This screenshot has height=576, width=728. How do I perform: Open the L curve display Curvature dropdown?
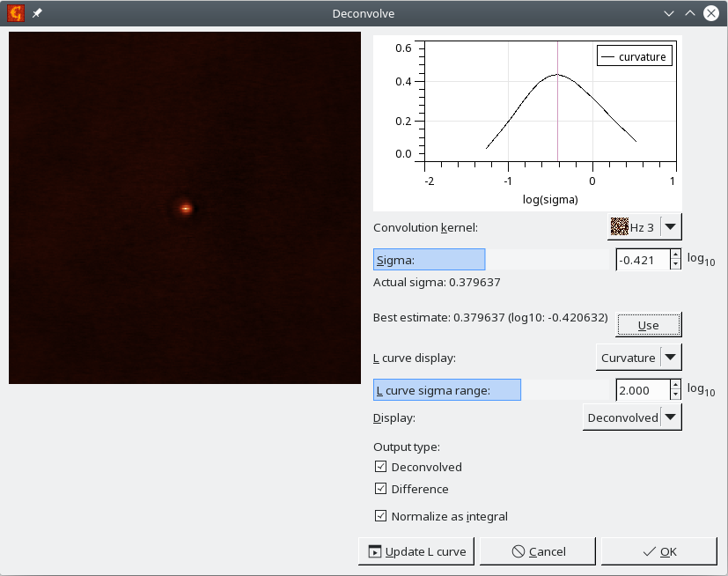coord(639,358)
